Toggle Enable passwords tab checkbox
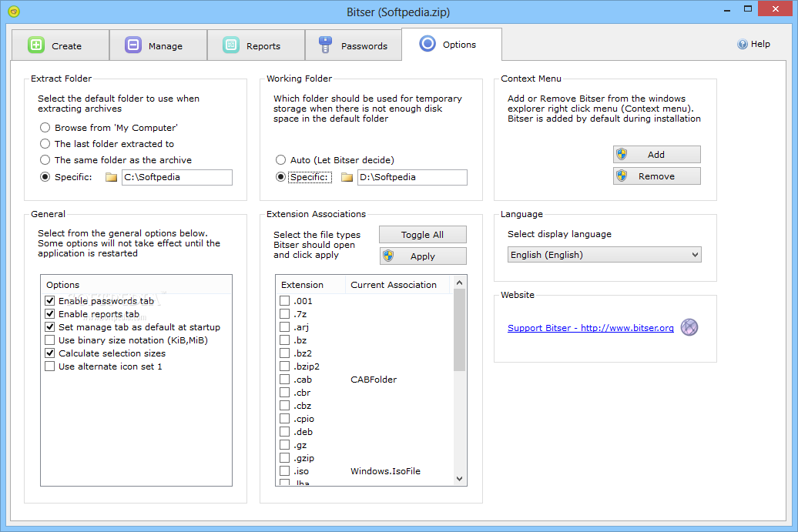This screenshot has height=532, width=798. point(50,300)
